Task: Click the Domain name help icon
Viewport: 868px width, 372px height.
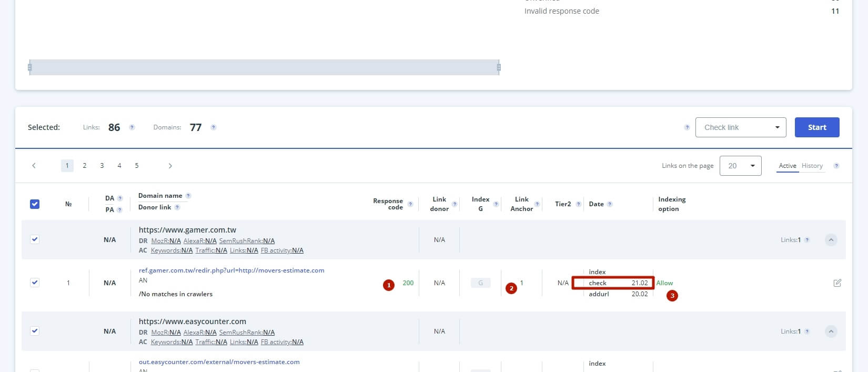Action: click(188, 196)
